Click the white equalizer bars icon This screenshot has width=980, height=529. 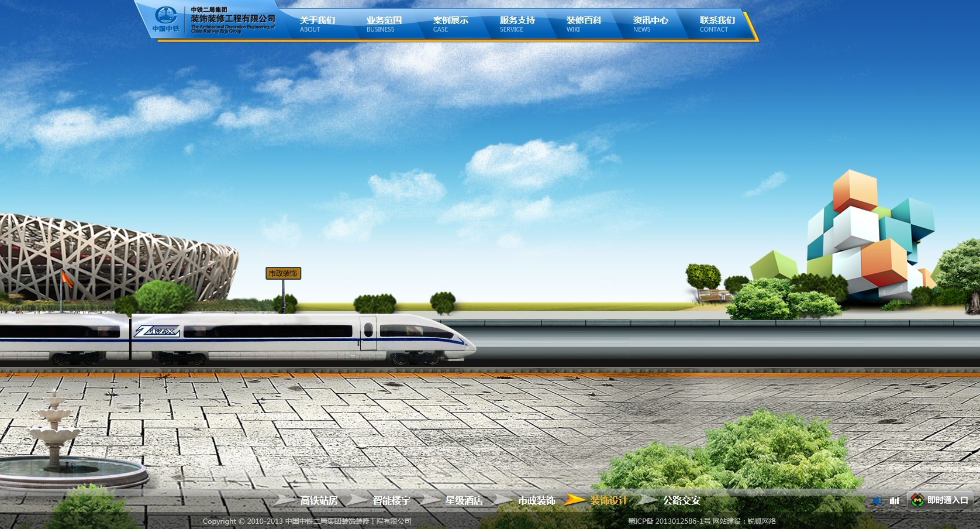tap(894, 501)
